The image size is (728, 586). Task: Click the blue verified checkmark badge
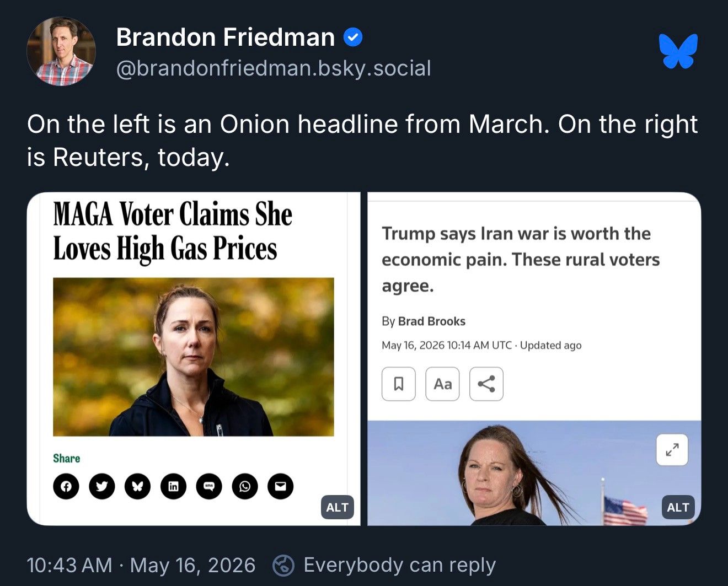click(x=352, y=37)
